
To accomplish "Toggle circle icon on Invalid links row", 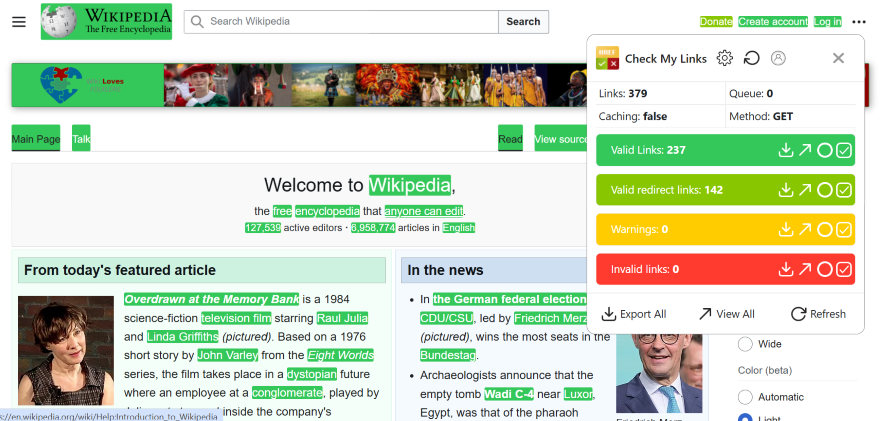I will click(824, 269).
